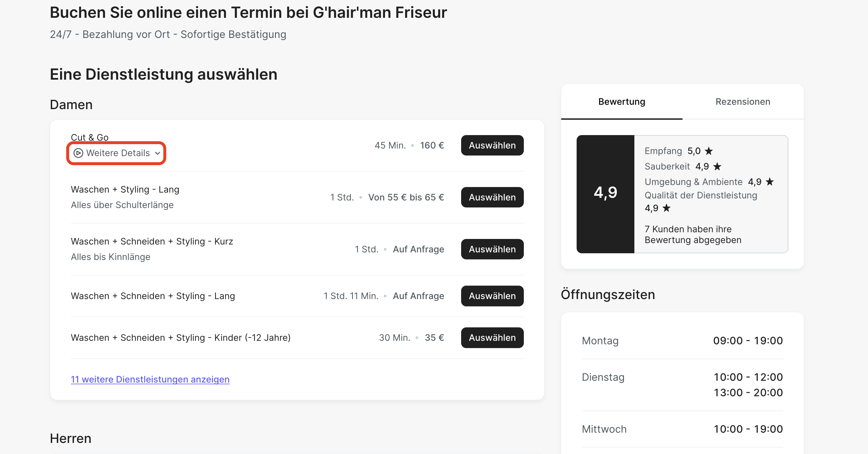Image resolution: width=868 pixels, height=454 pixels.
Task: Click star under Qualität der Dienstleistung
Action: 666,208
